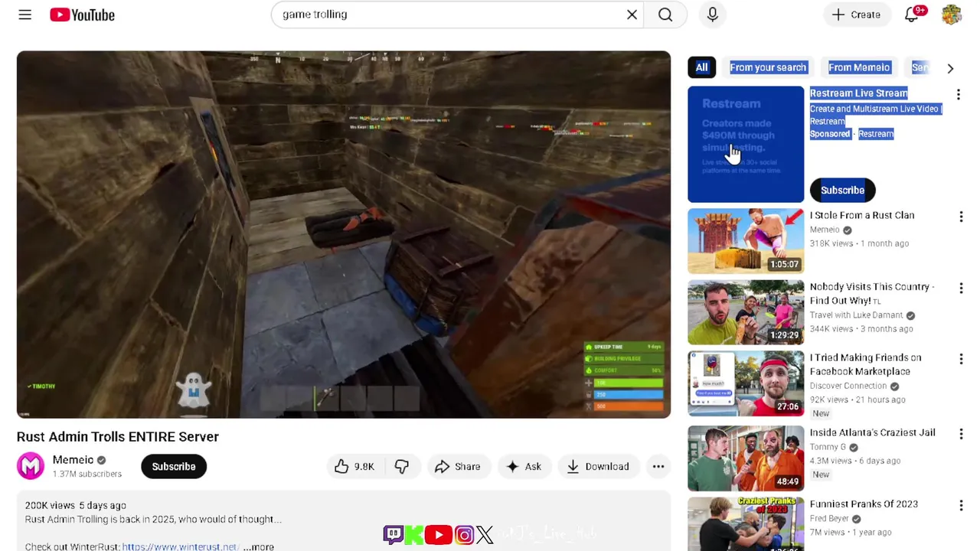Viewport: 980px width, 551px height.
Task: Open the account avatar menu
Action: click(952, 15)
